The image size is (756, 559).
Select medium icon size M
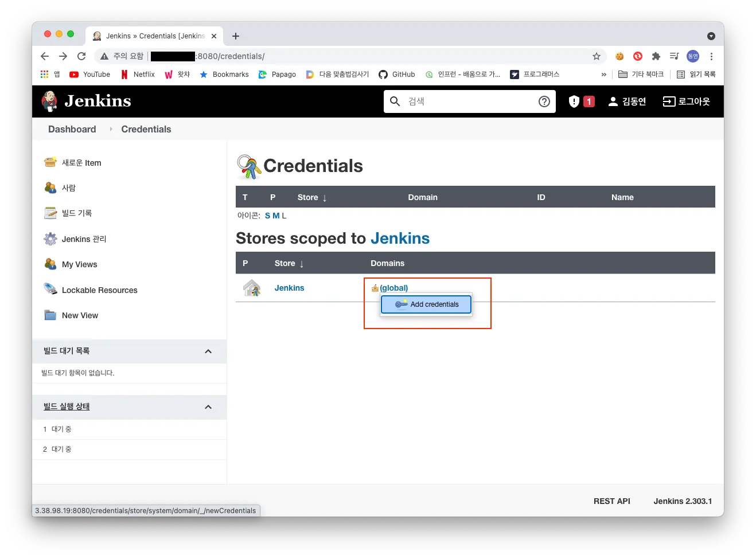[276, 216]
